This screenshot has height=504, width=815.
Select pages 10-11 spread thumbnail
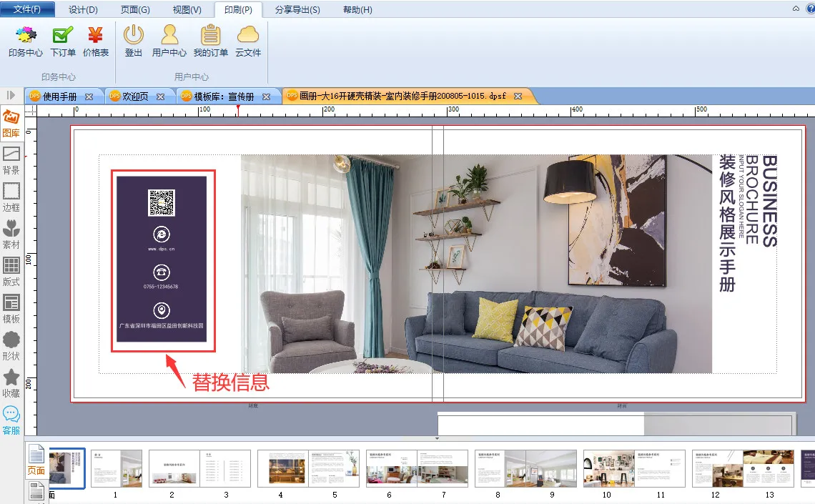pos(634,468)
